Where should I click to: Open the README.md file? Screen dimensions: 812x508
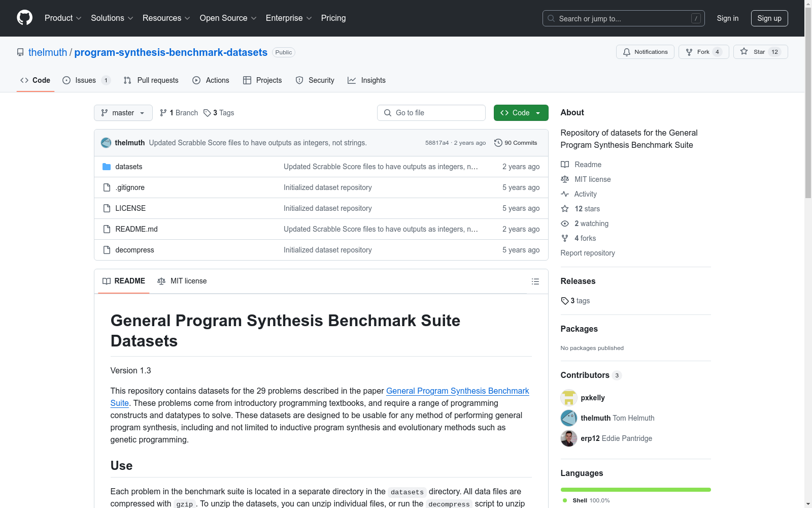(x=137, y=229)
